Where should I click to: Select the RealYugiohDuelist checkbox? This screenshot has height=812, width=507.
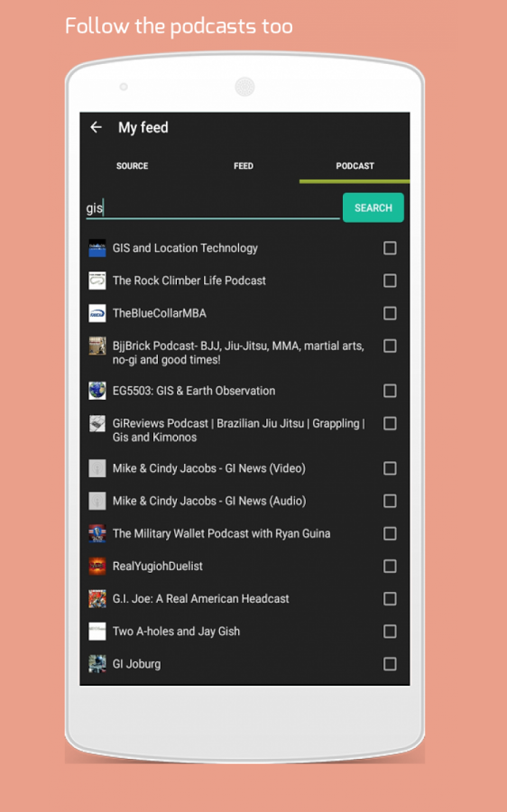(x=390, y=567)
